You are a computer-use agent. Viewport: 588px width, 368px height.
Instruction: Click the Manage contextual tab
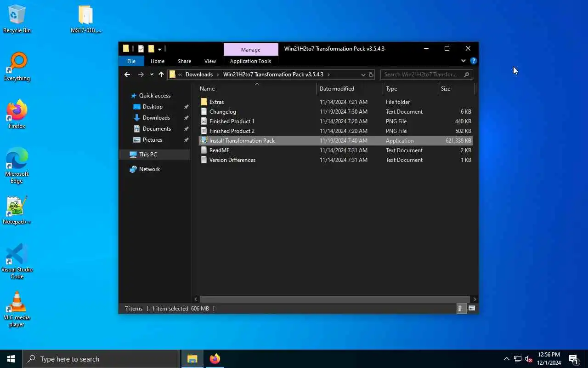(251, 50)
